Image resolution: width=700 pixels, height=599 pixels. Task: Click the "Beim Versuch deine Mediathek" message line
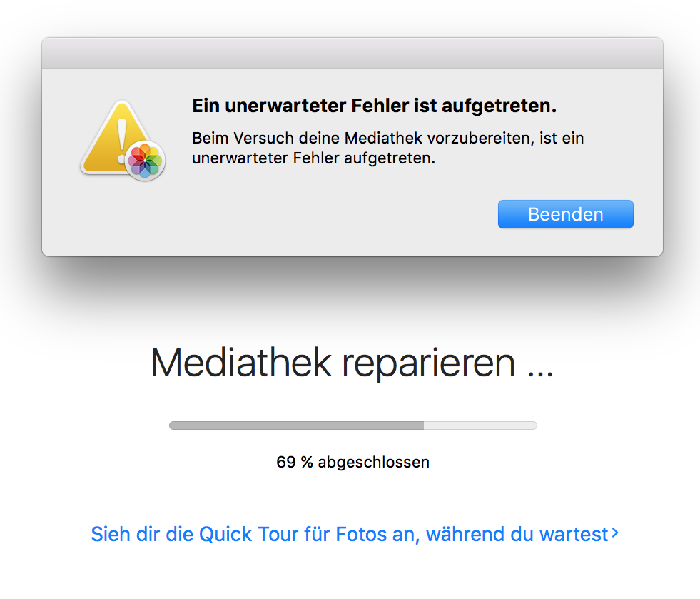(388, 138)
